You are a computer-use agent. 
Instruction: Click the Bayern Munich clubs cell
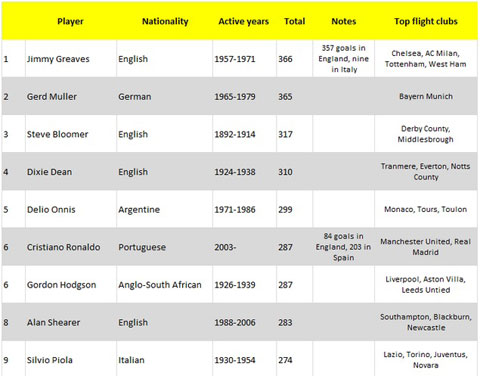pos(426,97)
